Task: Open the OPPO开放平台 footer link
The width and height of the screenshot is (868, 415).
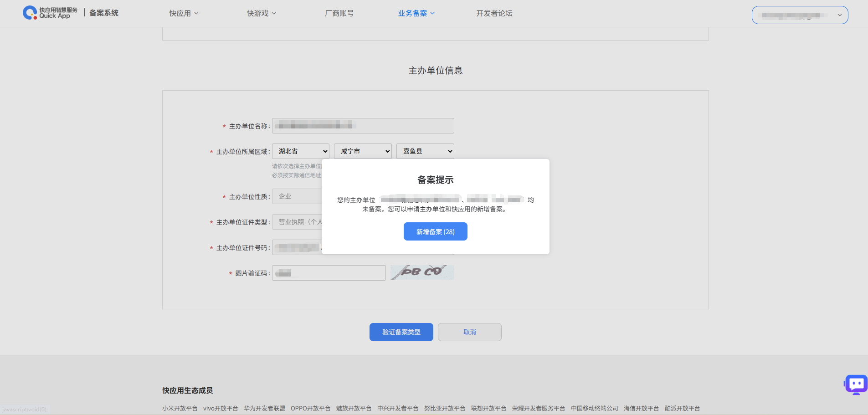Action: point(310,408)
